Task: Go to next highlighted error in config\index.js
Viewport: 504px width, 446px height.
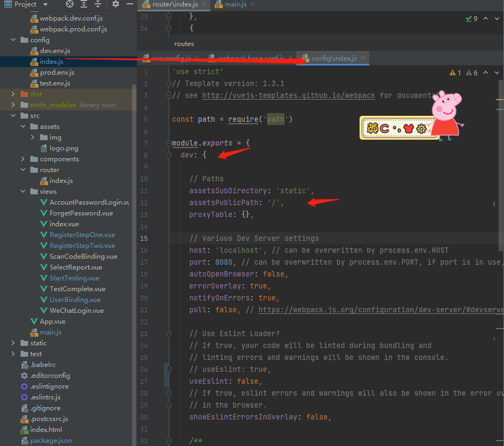Action: pyautogui.click(x=497, y=73)
